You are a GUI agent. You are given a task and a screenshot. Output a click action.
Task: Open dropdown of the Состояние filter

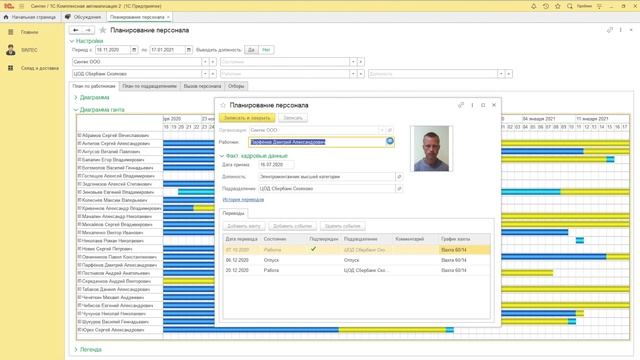(x=353, y=62)
